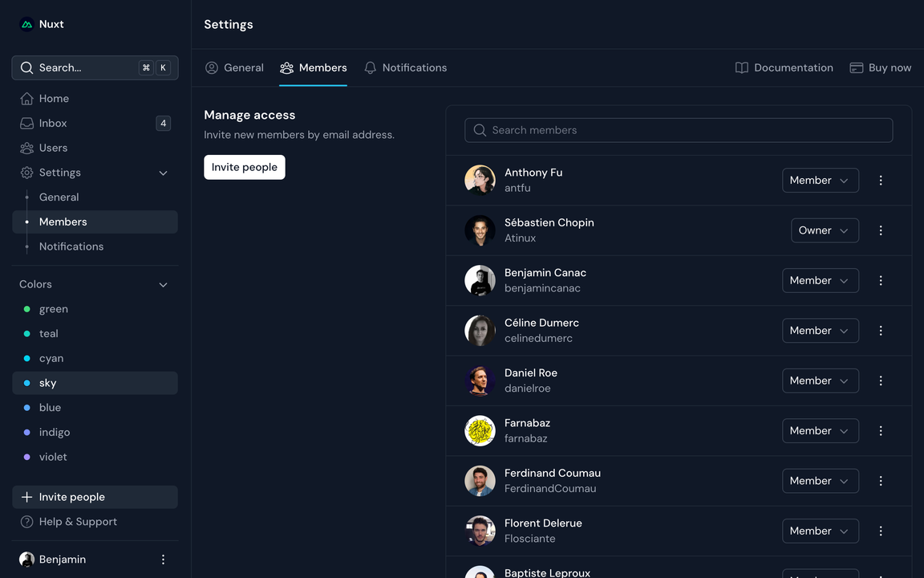
Task: Click the Buy now link
Action: click(x=881, y=67)
